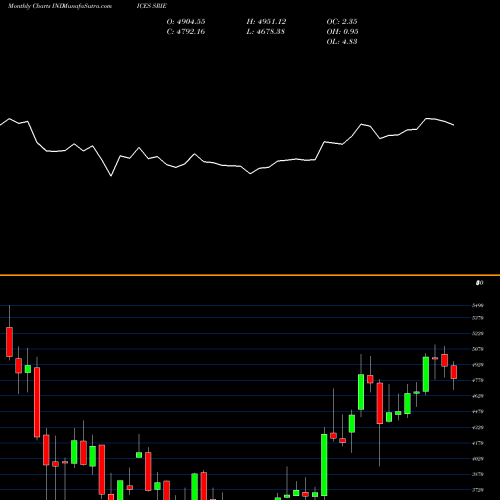Viewport: 500px width, 500px height.
Task: Click the 4479 price axis label
Action: (x=478, y=412)
